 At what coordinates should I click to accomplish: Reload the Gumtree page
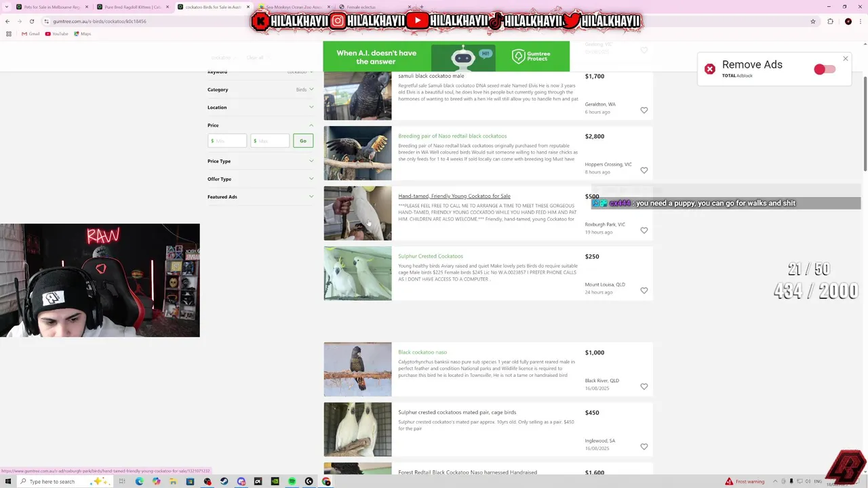31,21
